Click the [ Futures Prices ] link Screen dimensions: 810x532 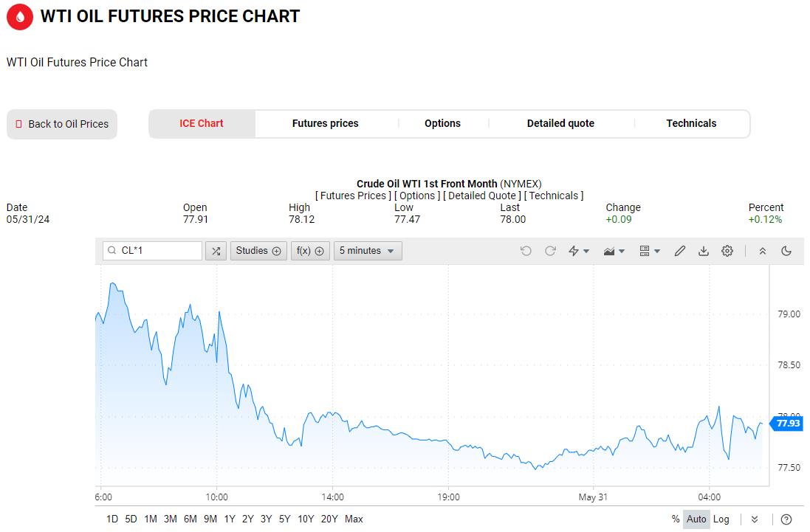pos(354,196)
